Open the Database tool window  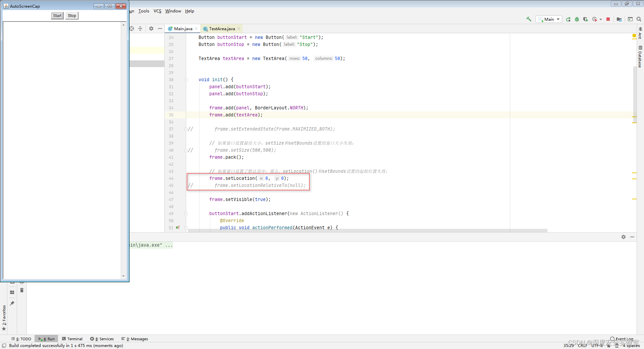[640, 55]
